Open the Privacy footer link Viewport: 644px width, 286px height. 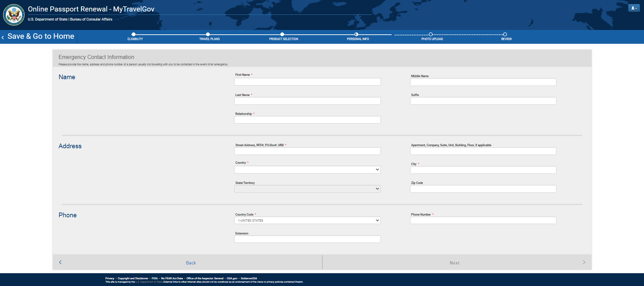(110, 278)
